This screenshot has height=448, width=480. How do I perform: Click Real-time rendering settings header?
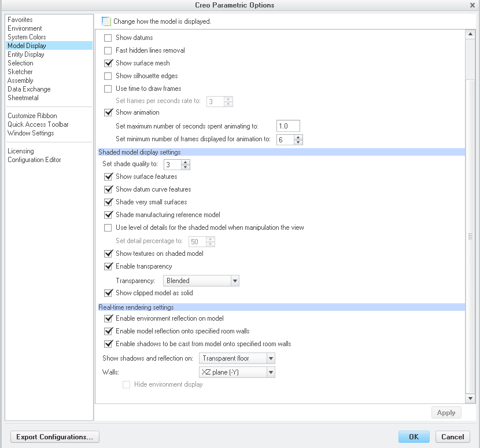coord(281,307)
